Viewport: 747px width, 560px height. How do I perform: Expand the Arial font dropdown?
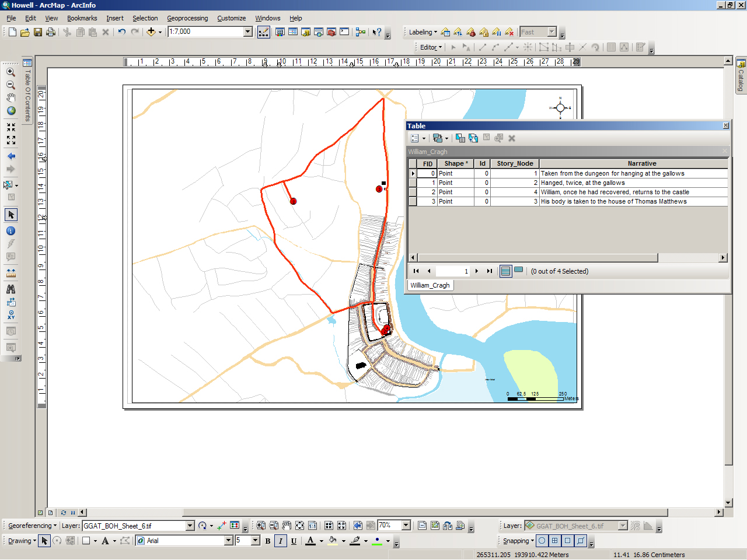[x=228, y=541]
